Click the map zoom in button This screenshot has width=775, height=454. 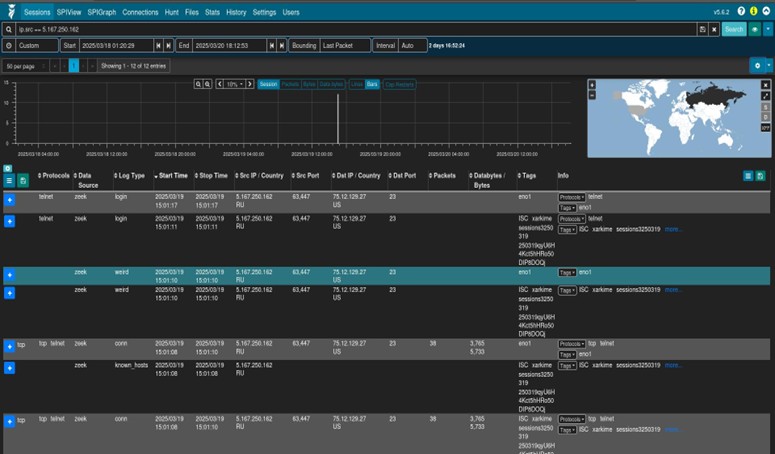[592, 85]
